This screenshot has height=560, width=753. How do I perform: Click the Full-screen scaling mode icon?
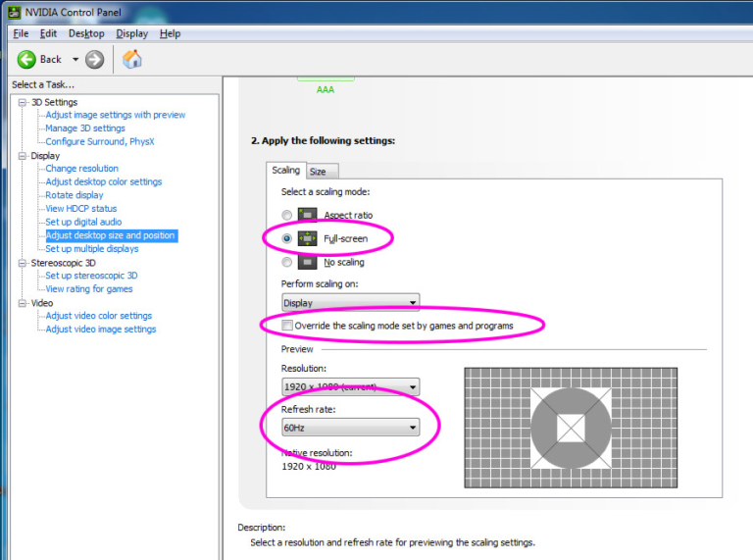pos(307,238)
